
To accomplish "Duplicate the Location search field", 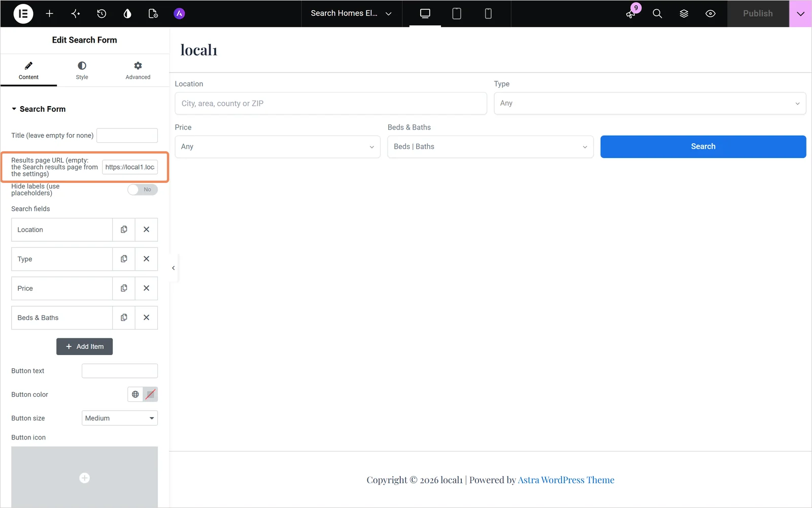I will click(x=124, y=230).
